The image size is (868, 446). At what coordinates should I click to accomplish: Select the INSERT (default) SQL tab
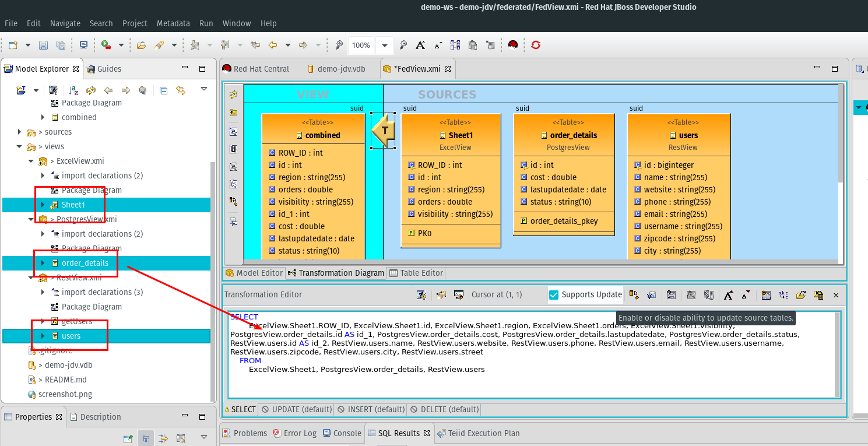[x=371, y=409]
